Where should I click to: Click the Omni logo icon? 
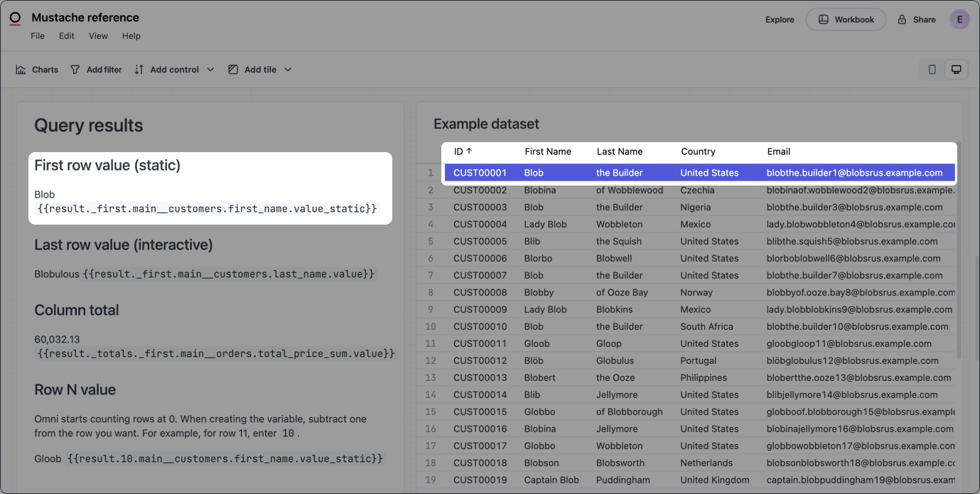click(15, 18)
